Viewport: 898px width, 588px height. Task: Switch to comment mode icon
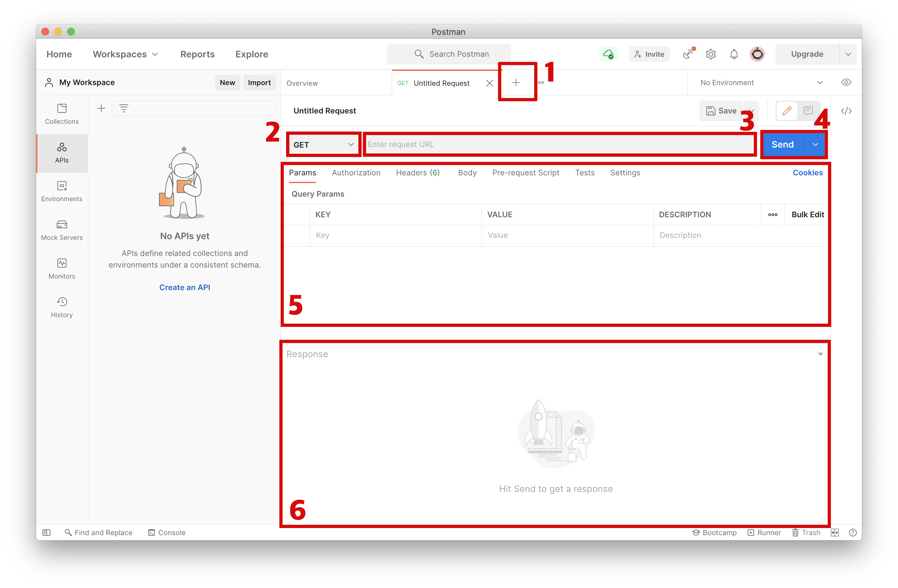point(808,111)
